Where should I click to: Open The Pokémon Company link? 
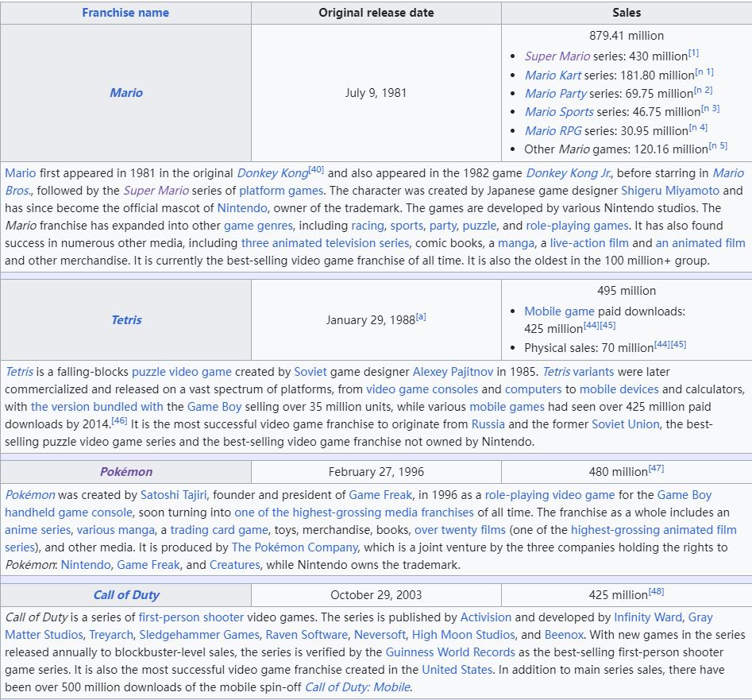coord(295,547)
